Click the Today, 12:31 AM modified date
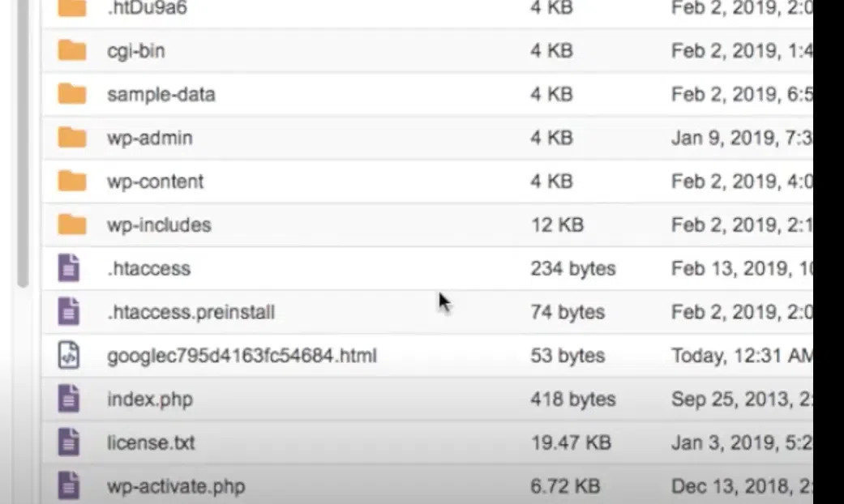Viewport: 844px width, 504px height. [x=739, y=356]
